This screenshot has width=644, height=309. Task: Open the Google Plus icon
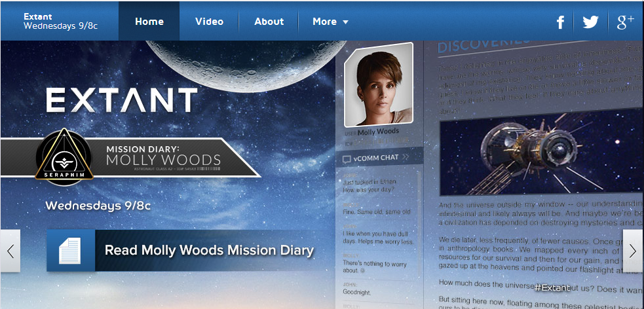(x=625, y=22)
